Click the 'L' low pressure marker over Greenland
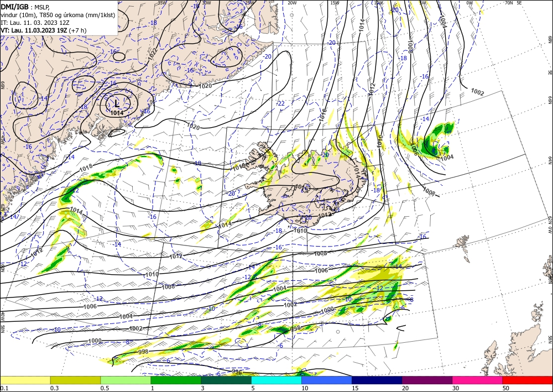The image size is (553, 392). [117, 103]
